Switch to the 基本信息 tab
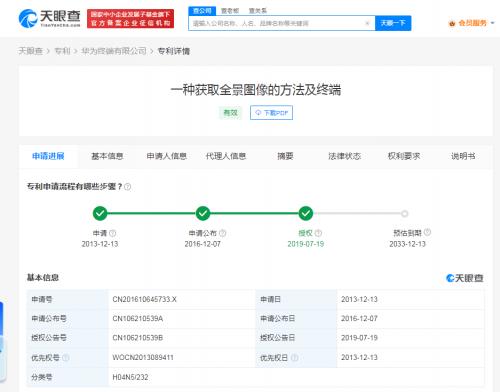Screen dimensions: 500x392 [x=107, y=156]
